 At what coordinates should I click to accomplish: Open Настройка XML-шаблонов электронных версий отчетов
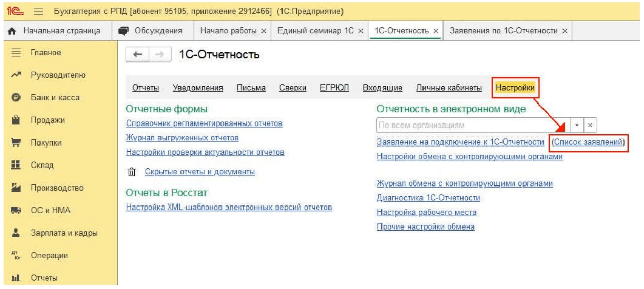pos(229,208)
